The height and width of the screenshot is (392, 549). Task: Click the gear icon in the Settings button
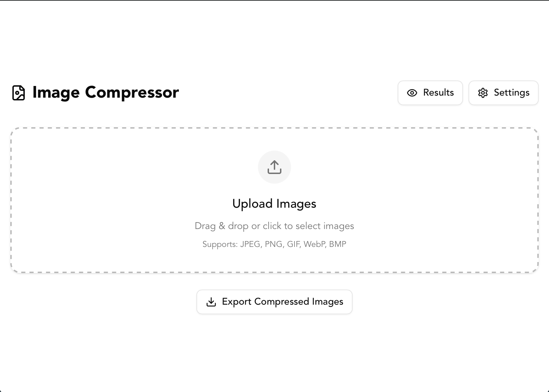tap(483, 93)
